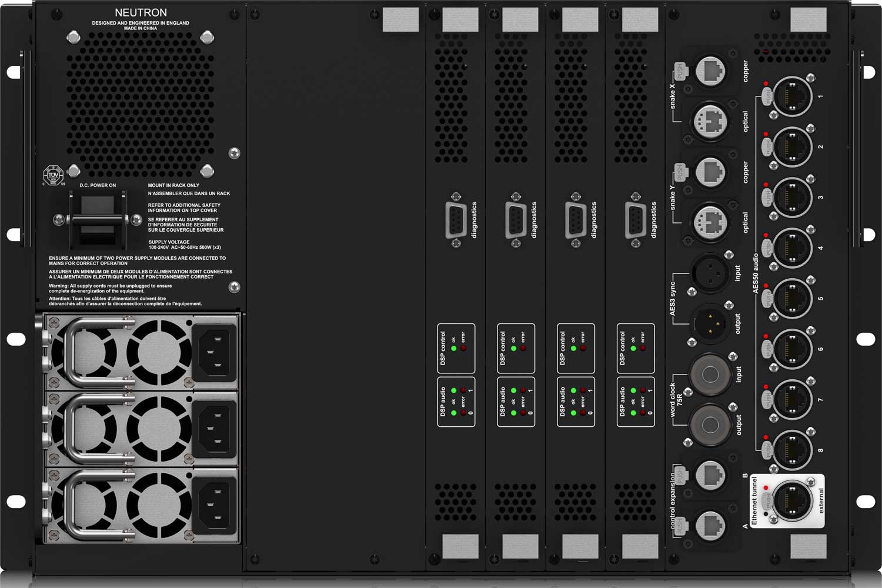Image resolution: width=882 pixels, height=588 pixels.
Task: Click the first card's diagnostics serial port
Action: (456, 220)
